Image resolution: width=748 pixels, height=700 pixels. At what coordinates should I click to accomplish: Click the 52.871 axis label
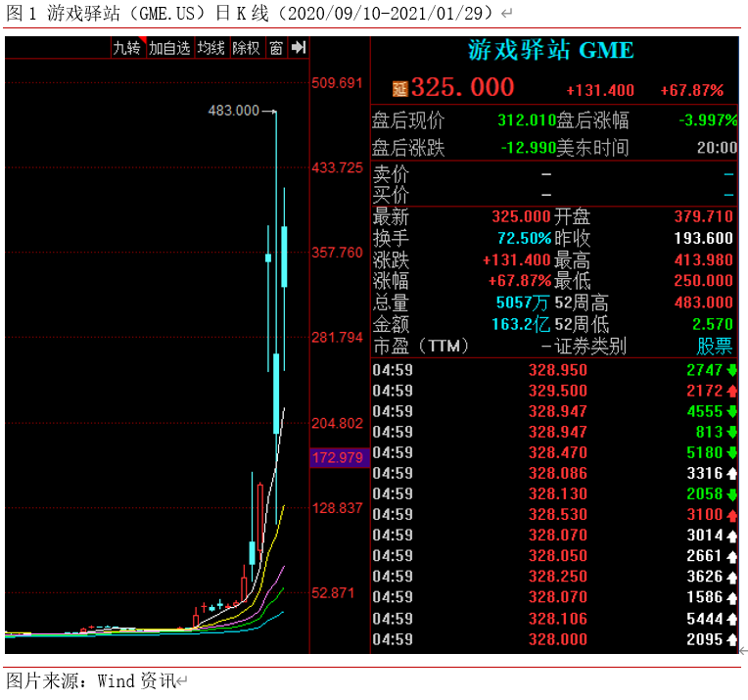click(x=333, y=593)
